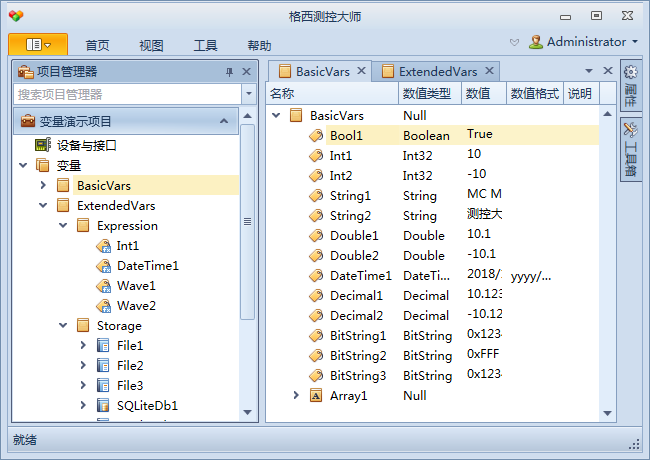Click the Array1 array icon in table
Image resolution: width=650 pixels, height=460 pixels.
(x=316, y=396)
